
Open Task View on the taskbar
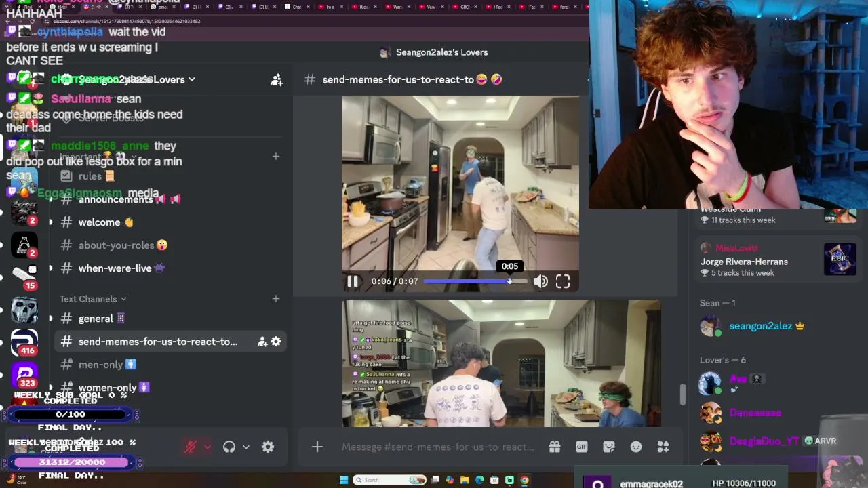435,480
